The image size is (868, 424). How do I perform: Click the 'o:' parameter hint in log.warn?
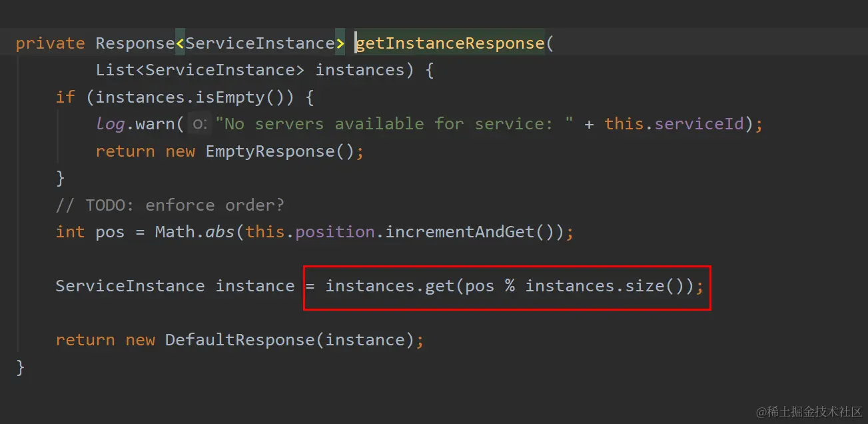(x=199, y=124)
